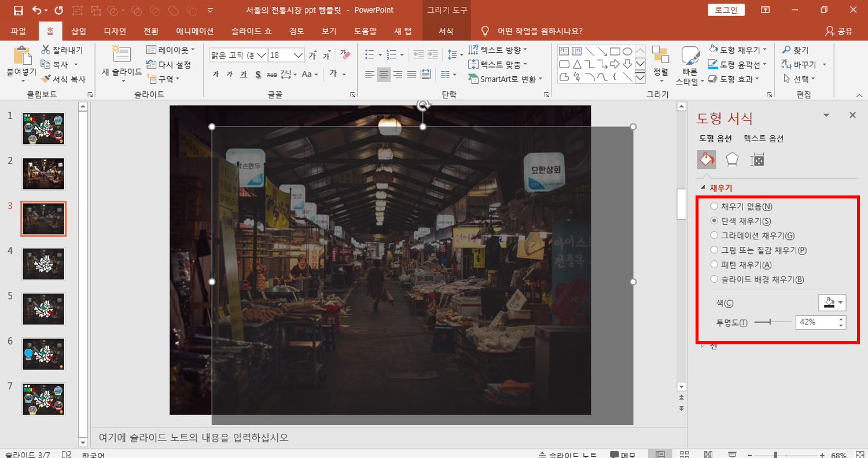Click the transparency (투명도) slider

click(773, 322)
